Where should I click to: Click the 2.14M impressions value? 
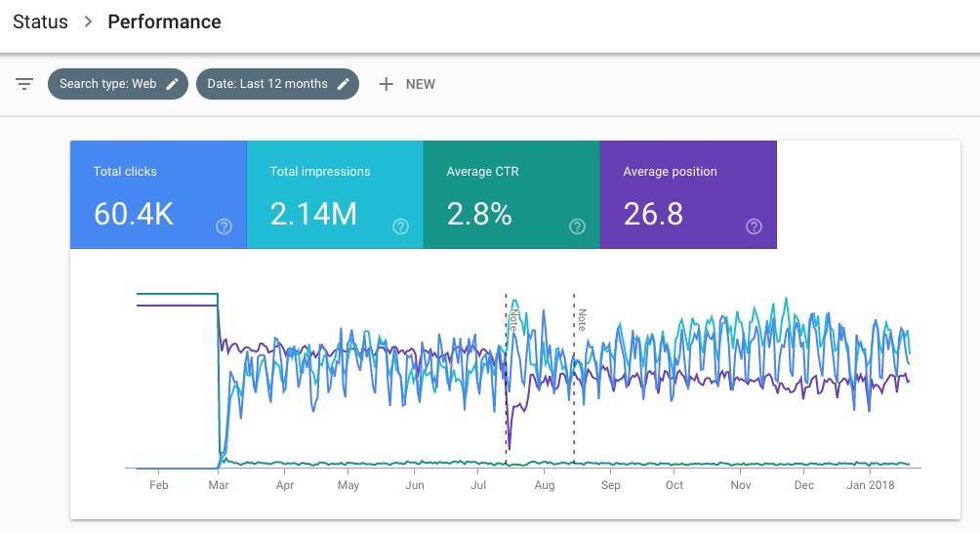point(313,214)
